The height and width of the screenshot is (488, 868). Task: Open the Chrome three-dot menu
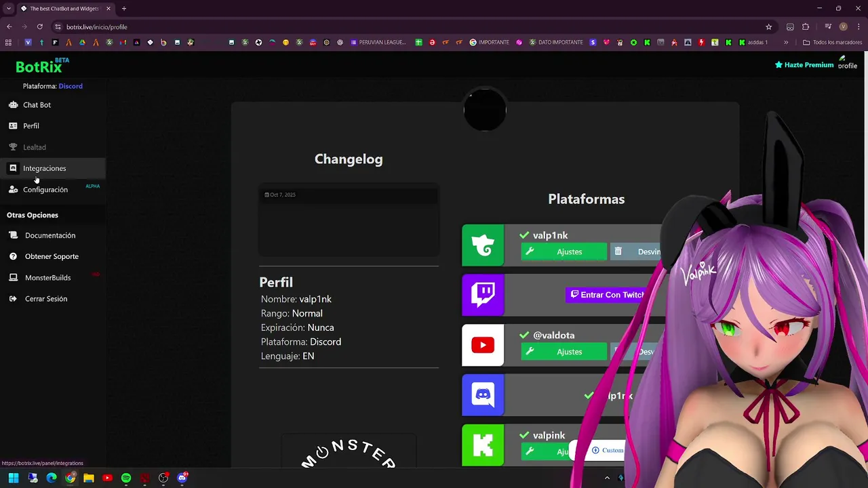[x=858, y=27]
